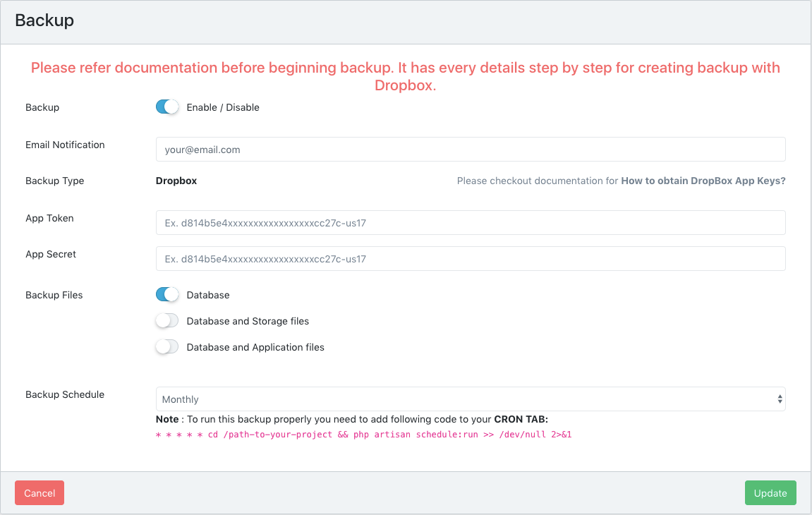Click the pink CRON command text
Viewport: 812px width, 515px height.
[363, 435]
